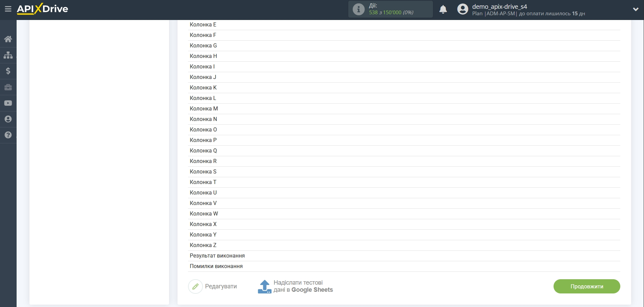
Task: Click the upload icon for test data
Action: [265, 286]
